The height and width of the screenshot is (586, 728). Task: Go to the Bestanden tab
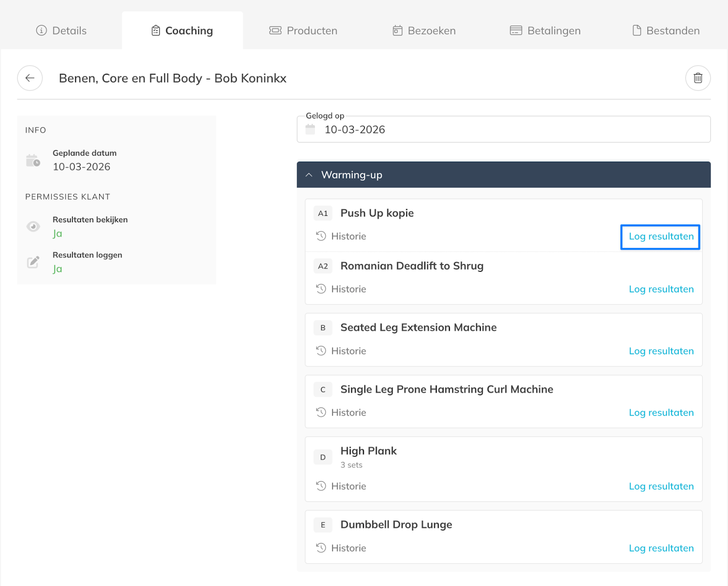(x=666, y=31)
